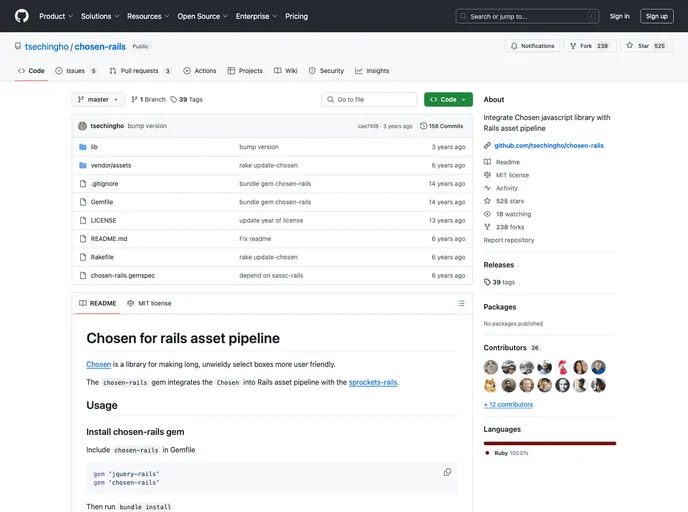Open the Rakefile file

102,258
